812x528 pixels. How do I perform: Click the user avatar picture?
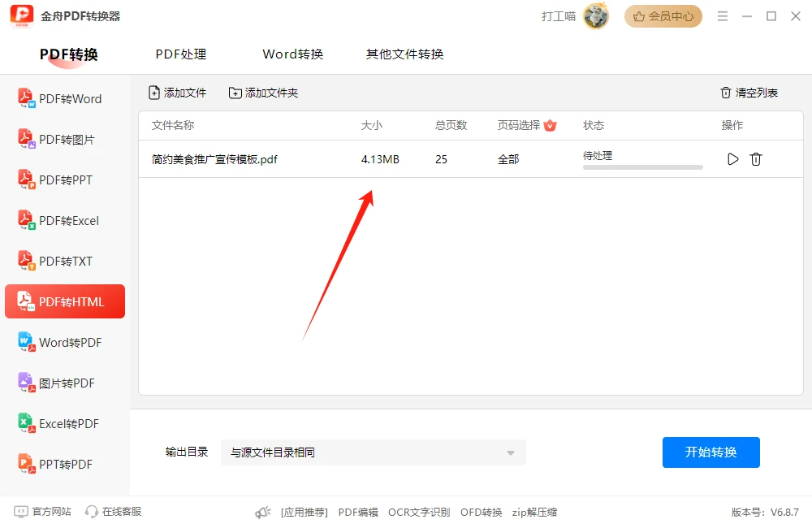click(x=596, y=16)
